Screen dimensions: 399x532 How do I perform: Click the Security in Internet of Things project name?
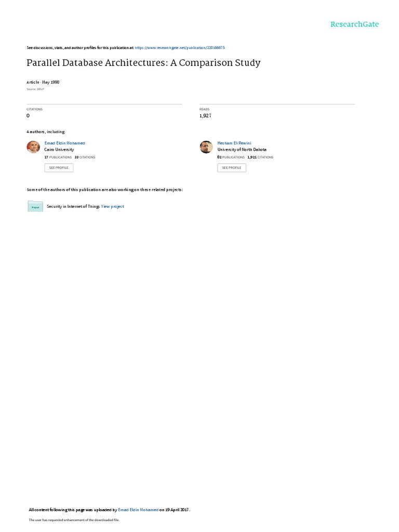coord(73,206)
